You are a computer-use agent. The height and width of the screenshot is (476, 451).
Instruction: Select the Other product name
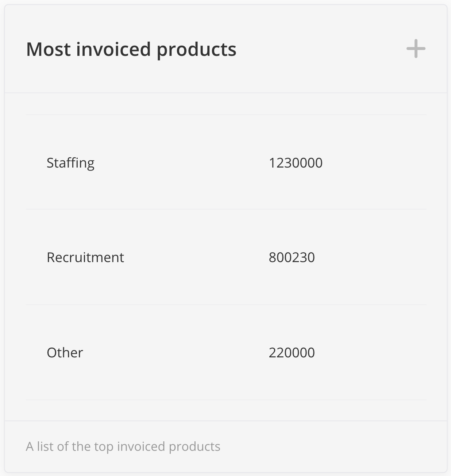(x=65, y=353)
